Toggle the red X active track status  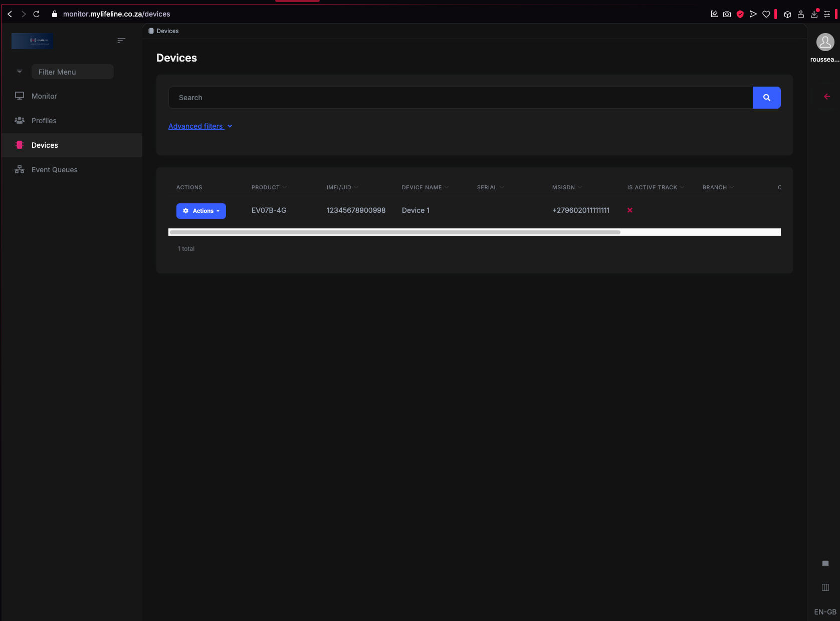[630, 210]
